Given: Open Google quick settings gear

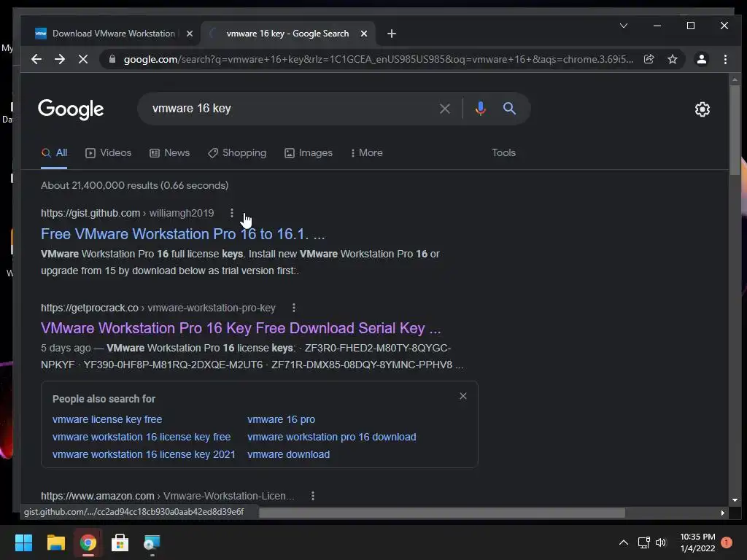Looking at the screenshot, I should point(703,109).
